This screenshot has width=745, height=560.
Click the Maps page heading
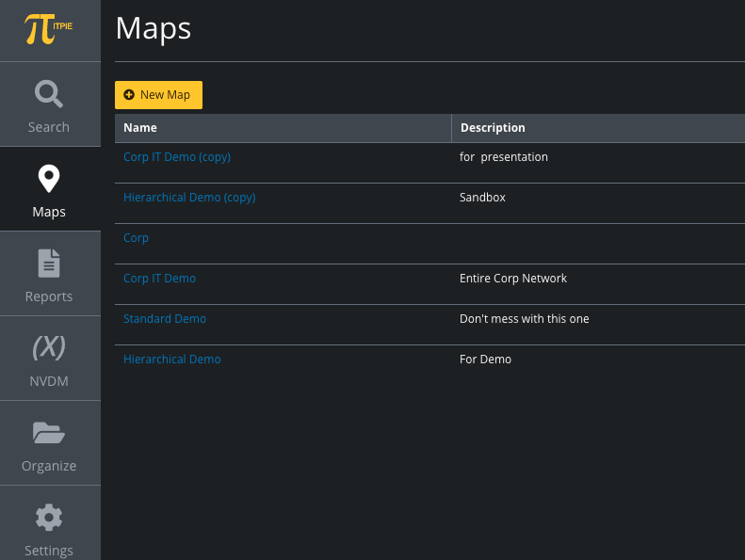click(154, 28)
